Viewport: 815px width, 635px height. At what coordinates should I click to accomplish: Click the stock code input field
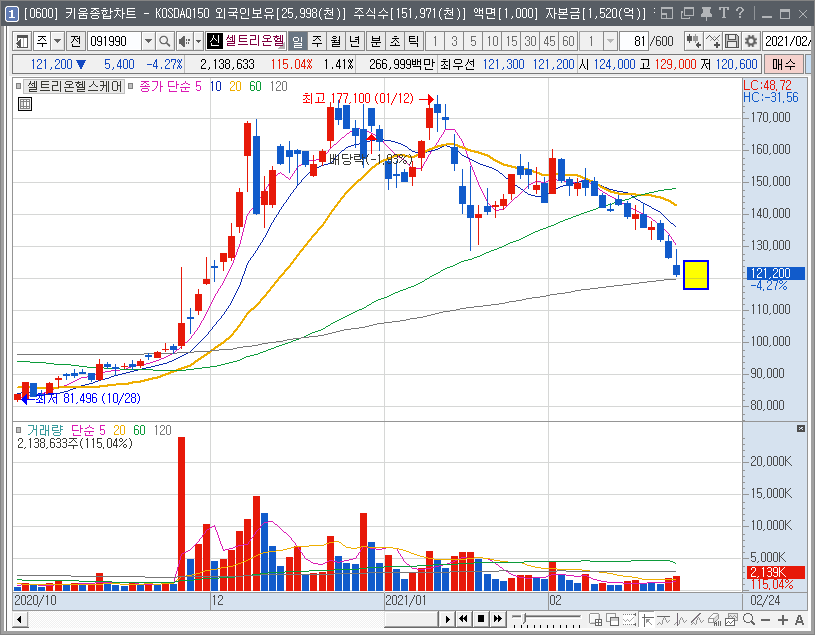[114, 41]
